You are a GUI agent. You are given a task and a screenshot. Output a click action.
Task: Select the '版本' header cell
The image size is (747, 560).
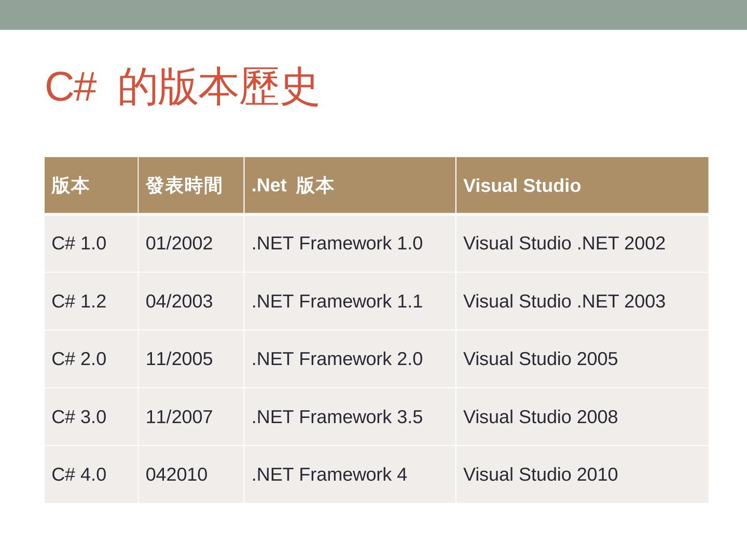71,186
